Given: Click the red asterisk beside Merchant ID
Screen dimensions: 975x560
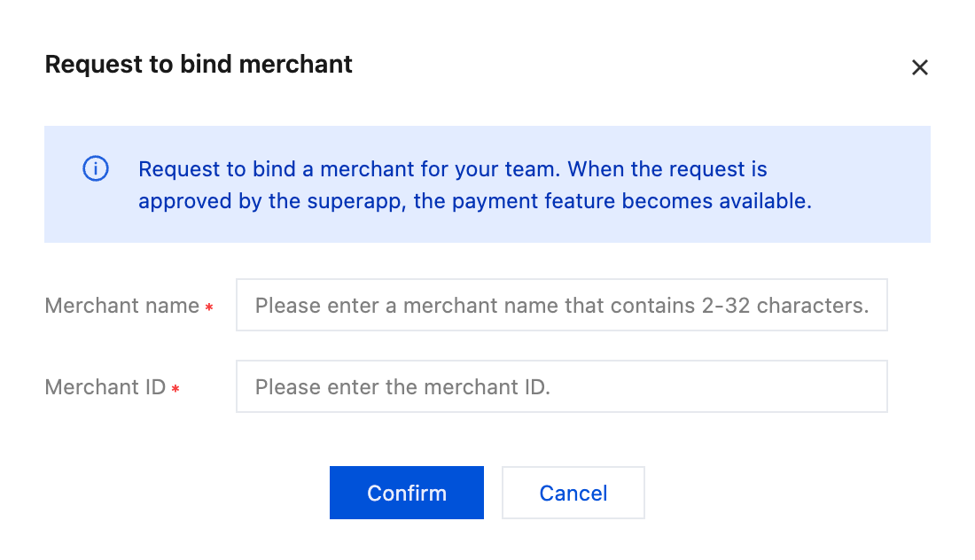Looking at the screenshot, I should [175, 389].
